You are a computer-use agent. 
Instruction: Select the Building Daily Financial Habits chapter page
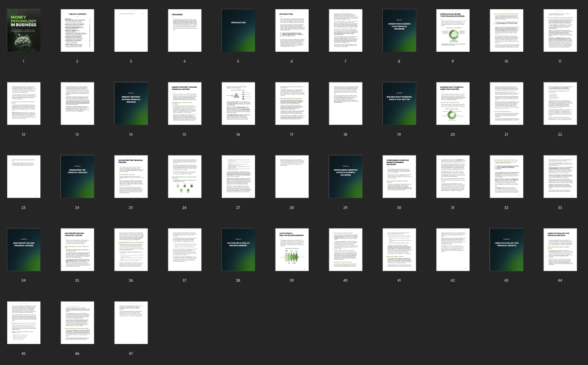399,103
